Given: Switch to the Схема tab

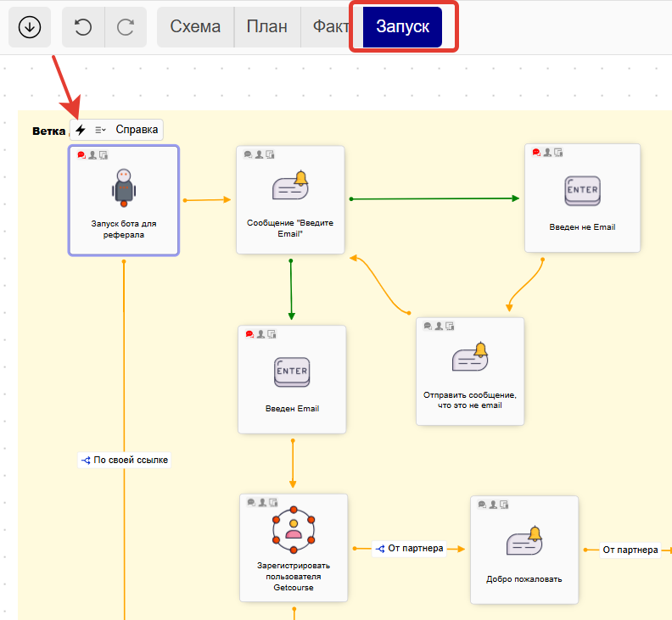Looking at the screenshot, I should coord(195,27).
